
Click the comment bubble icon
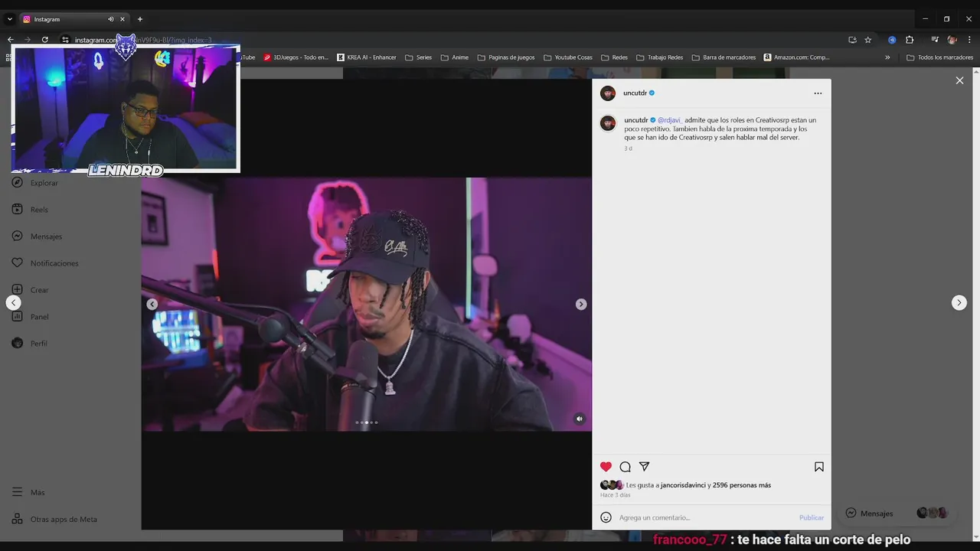[625, 467]
